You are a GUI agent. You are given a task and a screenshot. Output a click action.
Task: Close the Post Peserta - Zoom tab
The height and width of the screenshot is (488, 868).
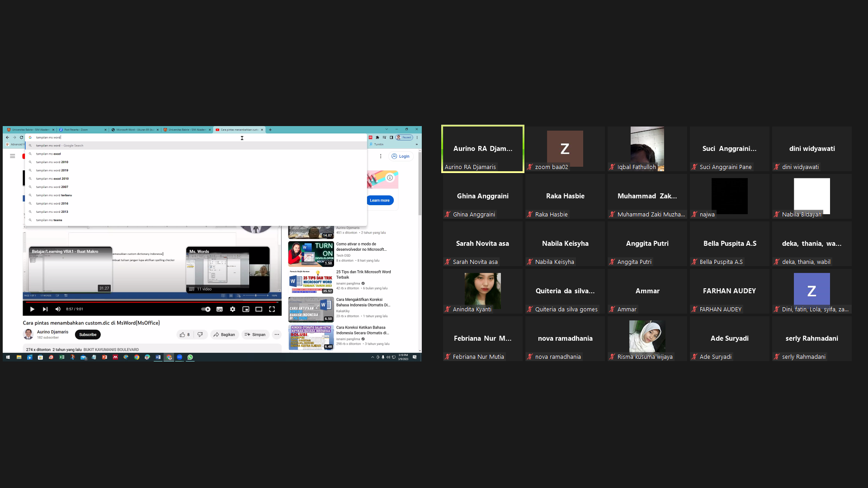pos(105,130)
